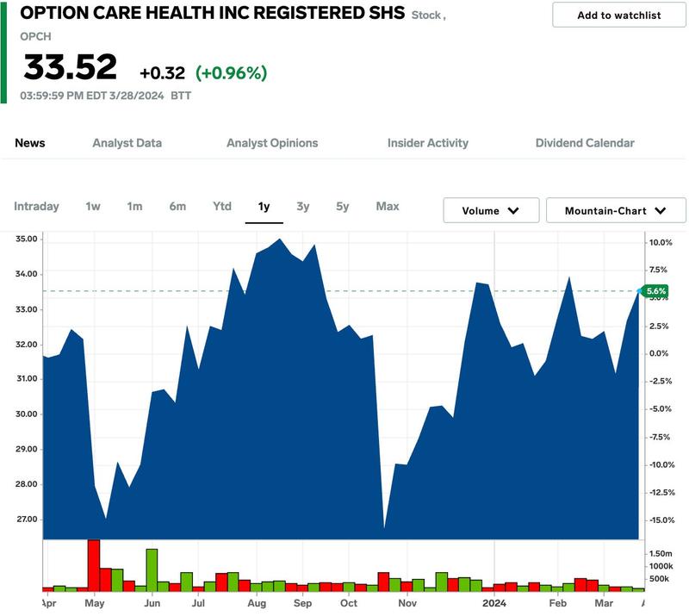
Task: Open the Mountain-Chart type dropdown
Action: (616, 210)
